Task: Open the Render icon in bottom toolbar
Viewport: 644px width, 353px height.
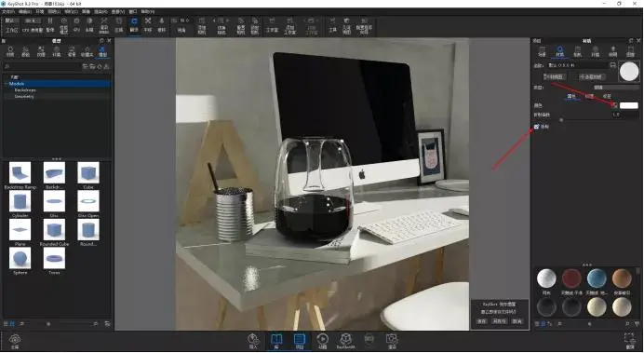Action: (x=392, y=340)
